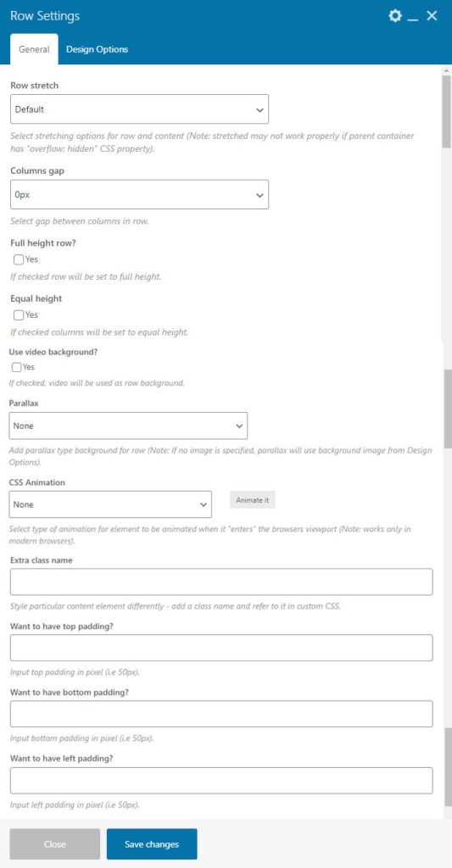Image resolution: width=452 pixels, height=868 pixels.
Task: Minimize the Row Settings panel
Action: point(412,17)
